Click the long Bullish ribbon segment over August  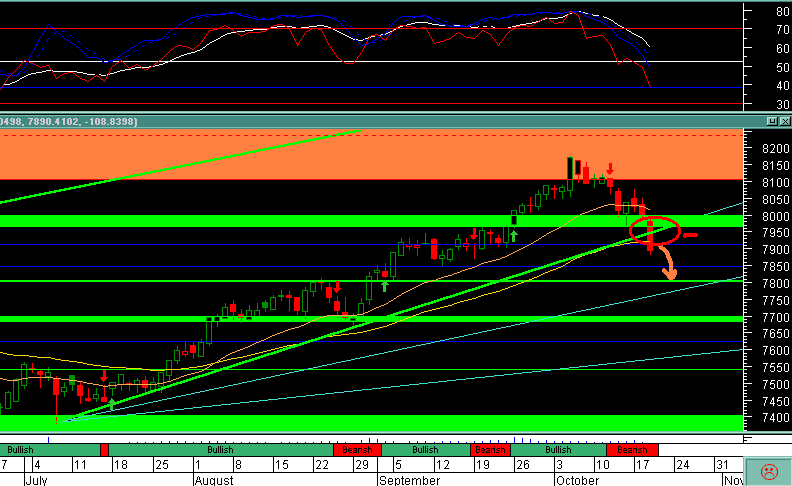tap(221, 450)
